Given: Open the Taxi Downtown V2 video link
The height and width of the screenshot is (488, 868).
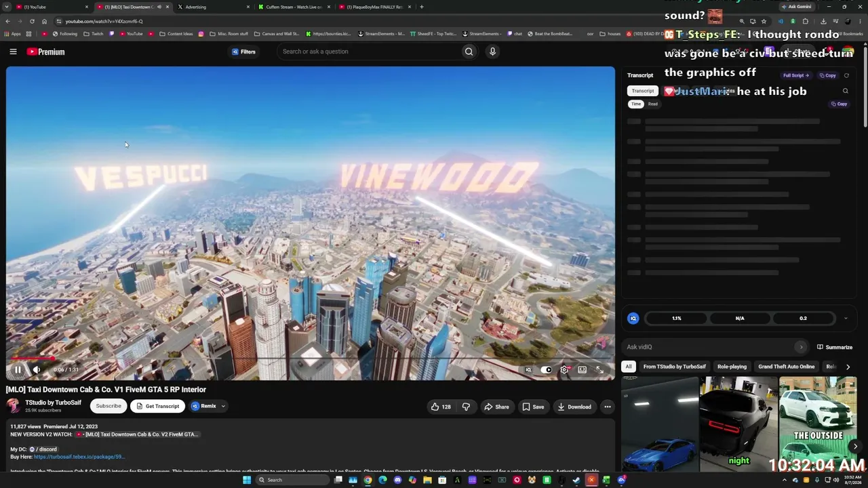Looking at the screenshot, I should coord(138,434).
